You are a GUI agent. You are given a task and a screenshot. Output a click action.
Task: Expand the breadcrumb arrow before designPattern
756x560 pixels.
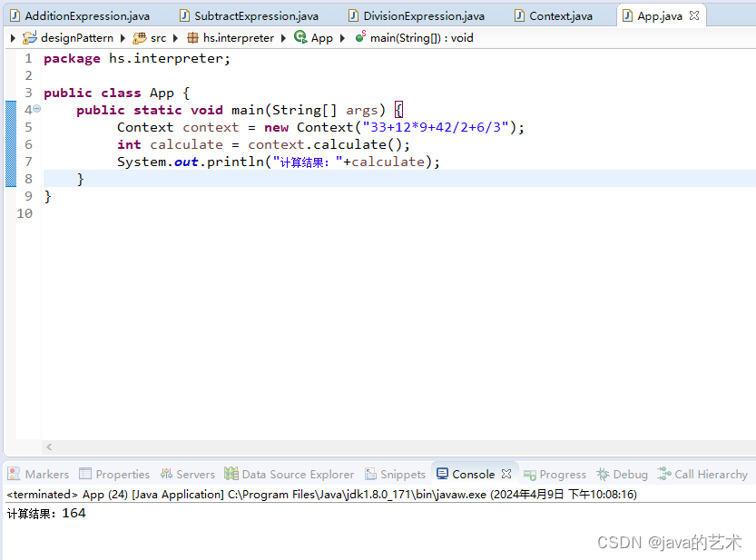click(13, 37)
